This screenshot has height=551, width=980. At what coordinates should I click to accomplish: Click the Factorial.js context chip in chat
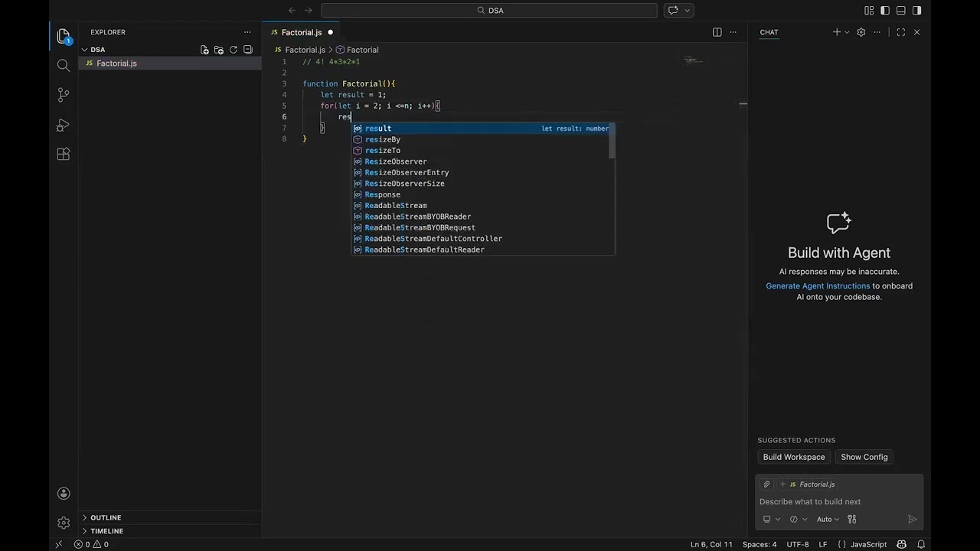(x=808, y=484)
